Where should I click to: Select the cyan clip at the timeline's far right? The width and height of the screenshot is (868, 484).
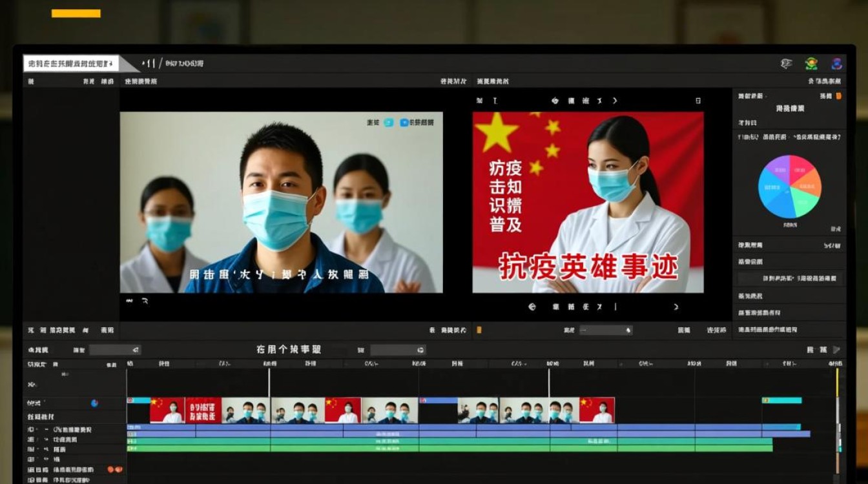point(781,400)
